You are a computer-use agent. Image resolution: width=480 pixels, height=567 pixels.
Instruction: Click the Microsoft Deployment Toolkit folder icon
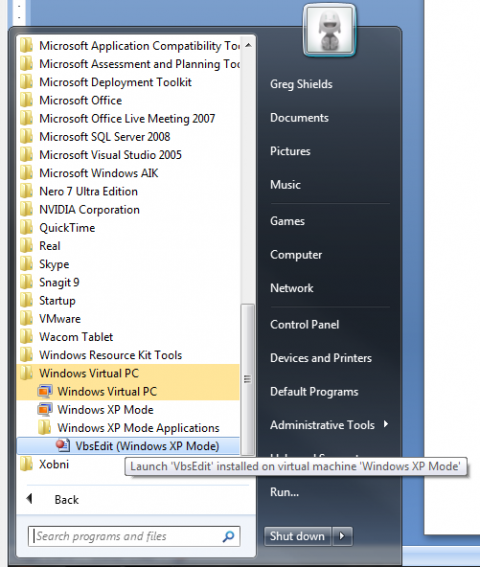point(26,82)
